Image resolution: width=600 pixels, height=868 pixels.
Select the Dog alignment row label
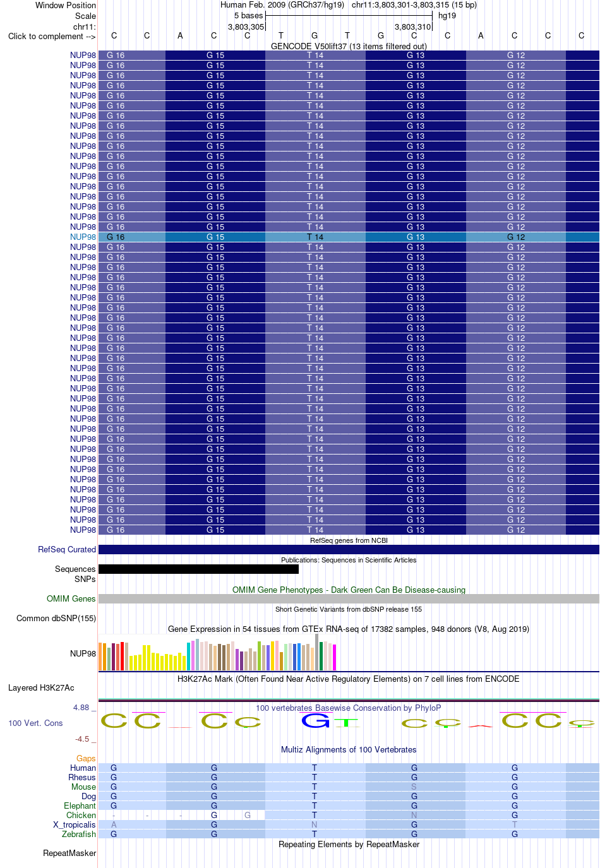pos(88,796)
